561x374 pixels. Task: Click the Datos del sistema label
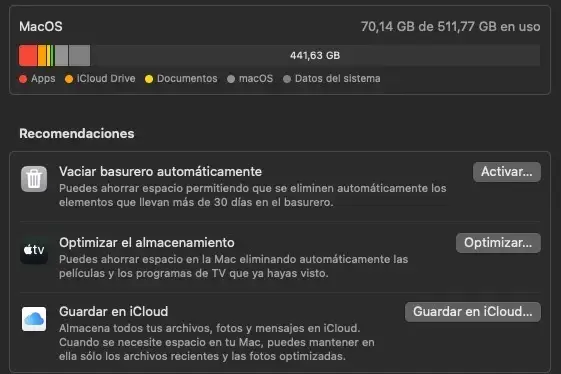[x=337, y=79]
